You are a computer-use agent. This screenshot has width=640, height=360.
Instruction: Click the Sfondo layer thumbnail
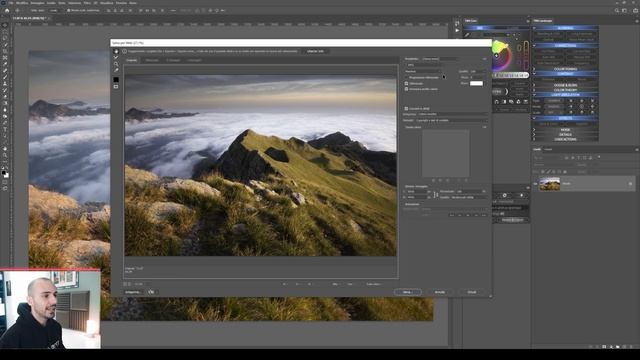[549, 184]
